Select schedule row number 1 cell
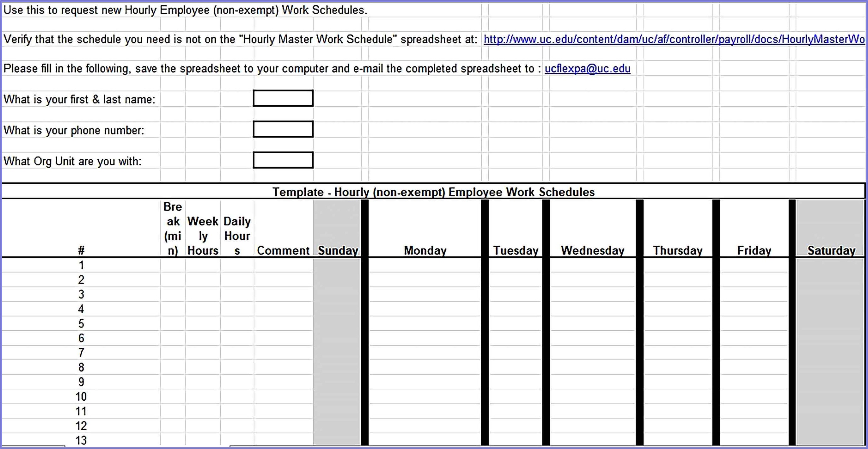Viewport: 868px width, 449px height. click(x=81, y=265)
